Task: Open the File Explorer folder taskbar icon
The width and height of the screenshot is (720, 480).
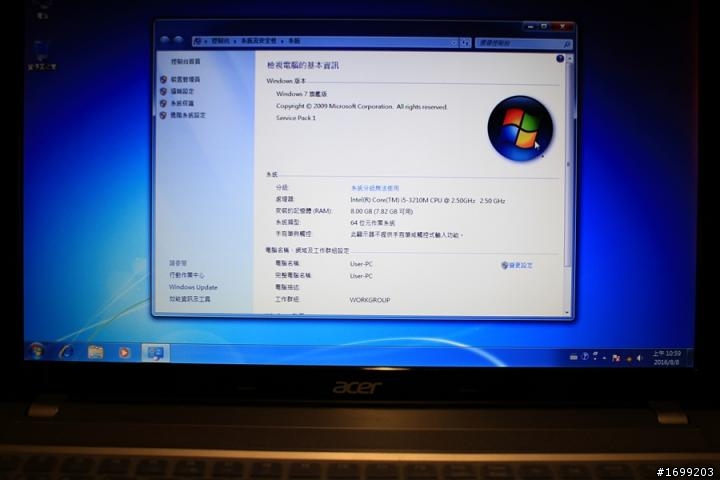Action: tap(95, 352)
